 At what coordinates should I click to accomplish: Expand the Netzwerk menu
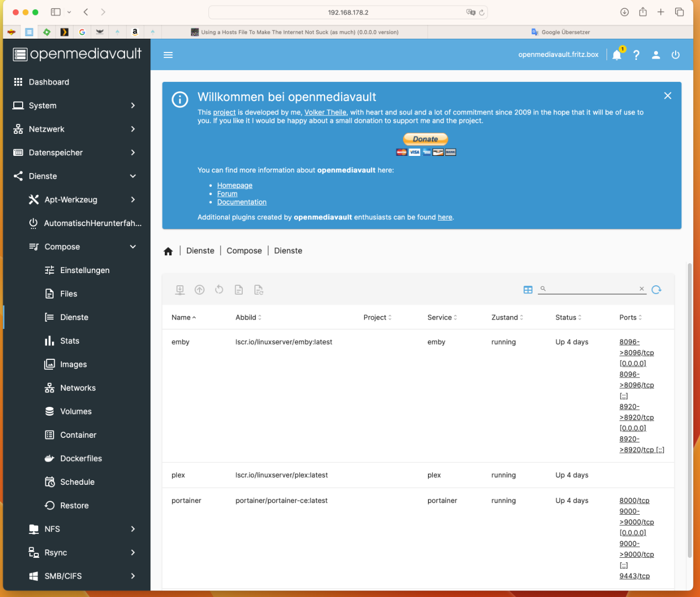point(77,129)
